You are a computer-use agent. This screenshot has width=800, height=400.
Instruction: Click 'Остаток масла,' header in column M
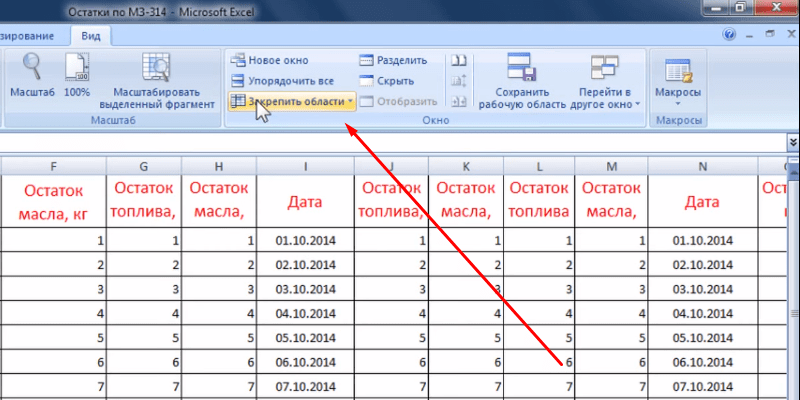pyautogui.click(x=611, y=201)
